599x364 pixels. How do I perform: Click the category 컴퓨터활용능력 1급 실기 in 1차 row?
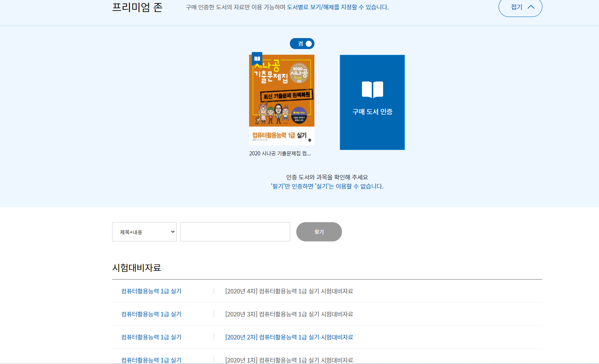click(151, 360)
